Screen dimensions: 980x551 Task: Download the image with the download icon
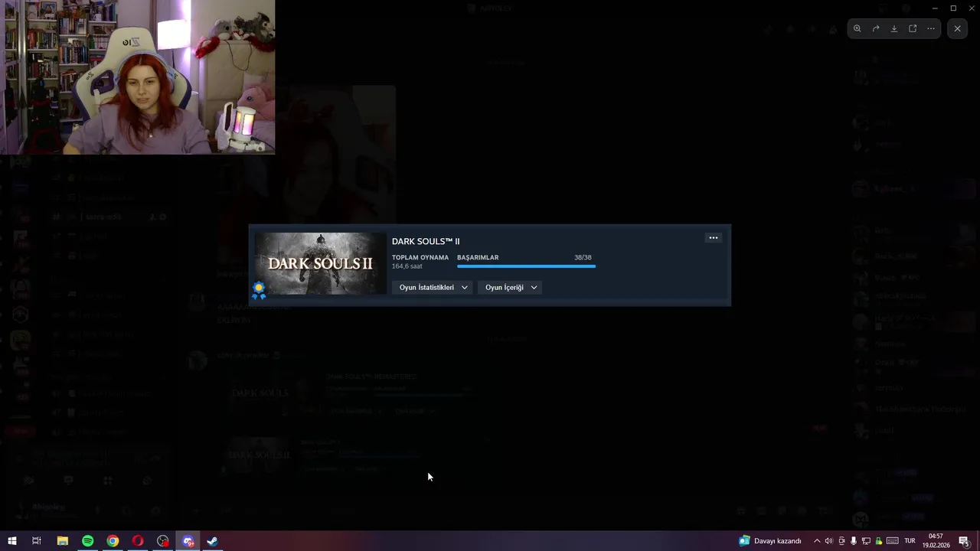894,28
